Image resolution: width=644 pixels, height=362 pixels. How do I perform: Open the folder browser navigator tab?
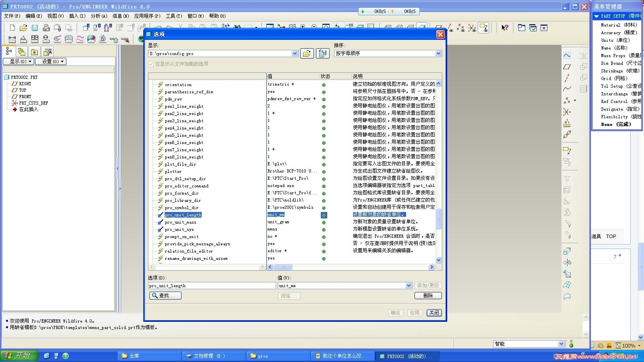pos(22,51)
